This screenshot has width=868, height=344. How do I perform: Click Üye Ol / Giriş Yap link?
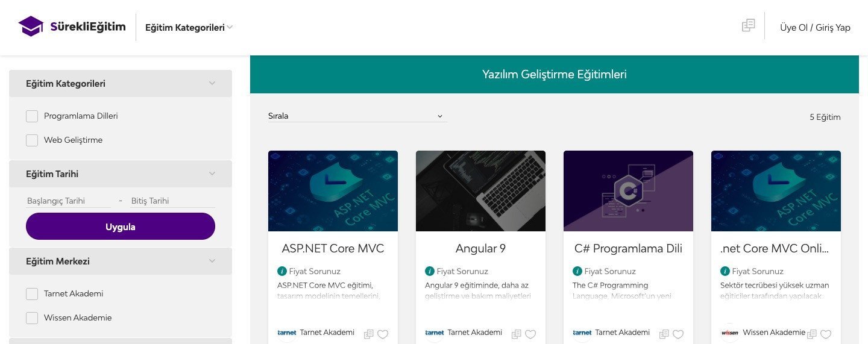(815, 28)
